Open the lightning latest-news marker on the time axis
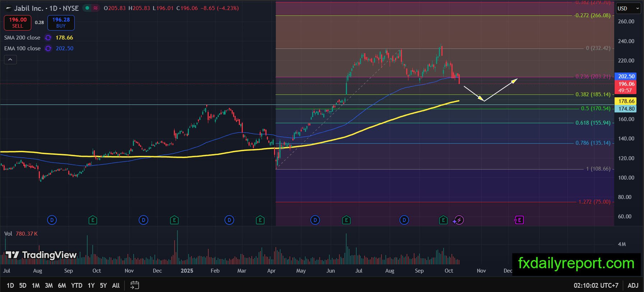This screenshot has height=292, width=644. point(459,220)
